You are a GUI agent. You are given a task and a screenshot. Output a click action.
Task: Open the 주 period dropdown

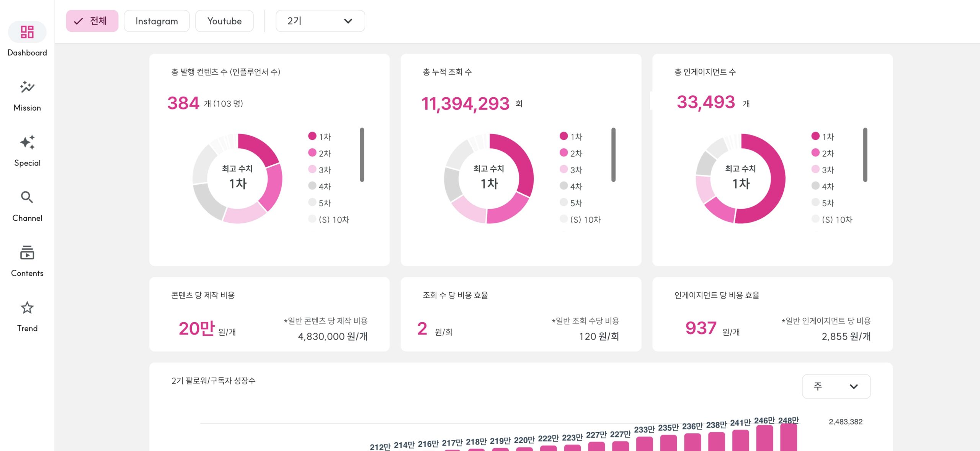[x=836, y=386]
